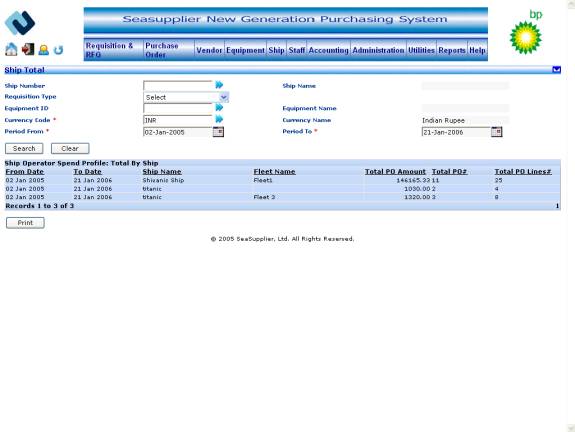Screen dimensions: 575x432
Task: Open Equipment ID lookup arrow icon
Action: 219,107
